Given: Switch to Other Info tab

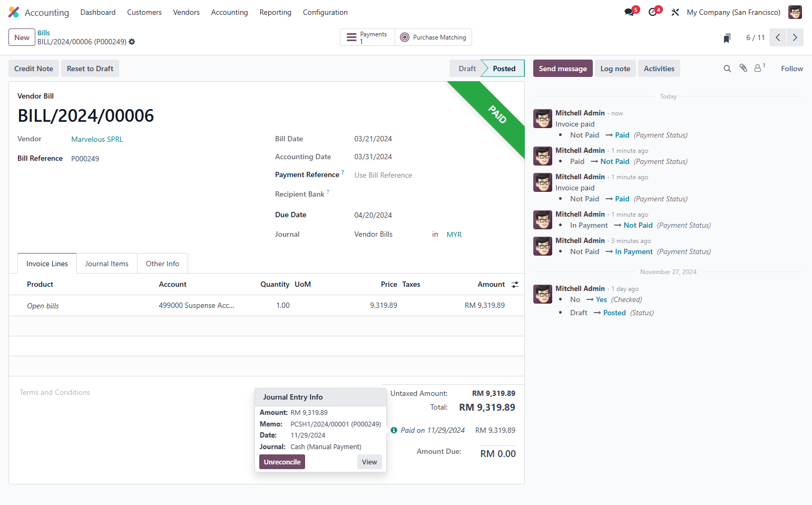Looking at the screenshot, I should 162,264.
